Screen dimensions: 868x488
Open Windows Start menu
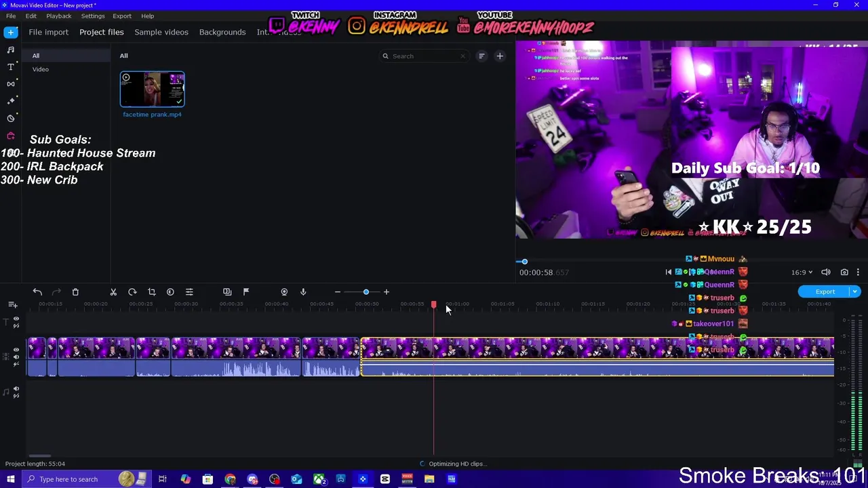12,479
